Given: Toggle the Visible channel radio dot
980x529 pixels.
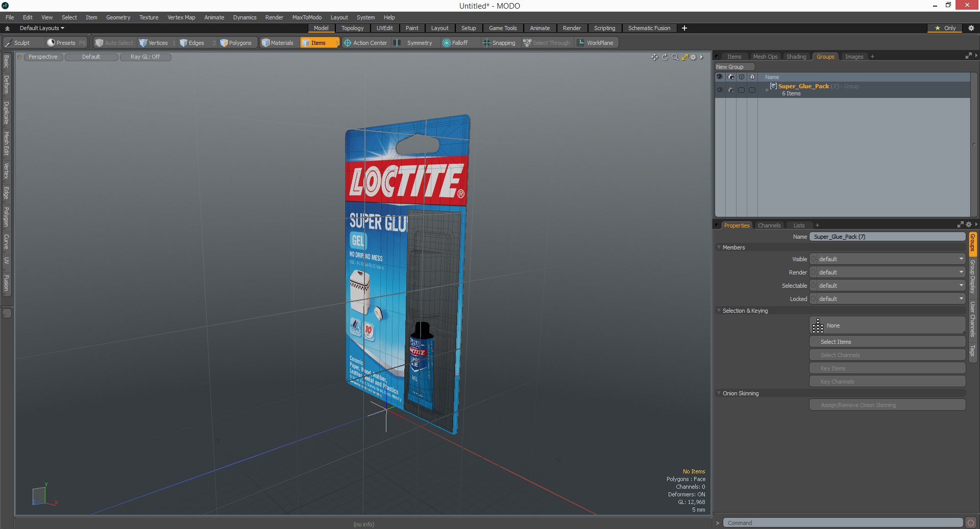Looking at the screenshot, I should coord(814,259).
